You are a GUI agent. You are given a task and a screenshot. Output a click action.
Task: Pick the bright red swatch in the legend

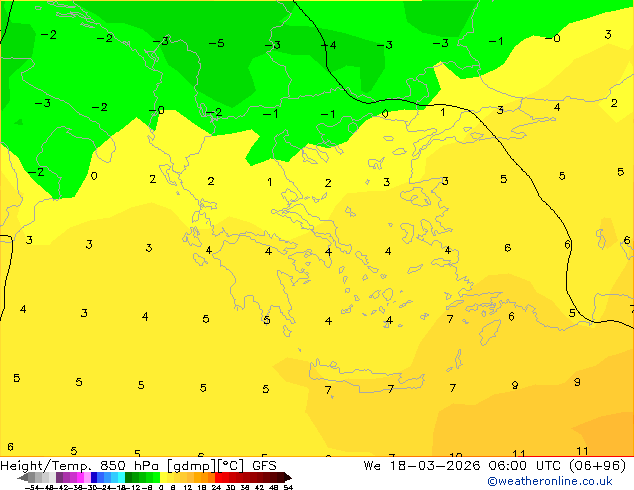pyautogui.click(x=218, y=477)
